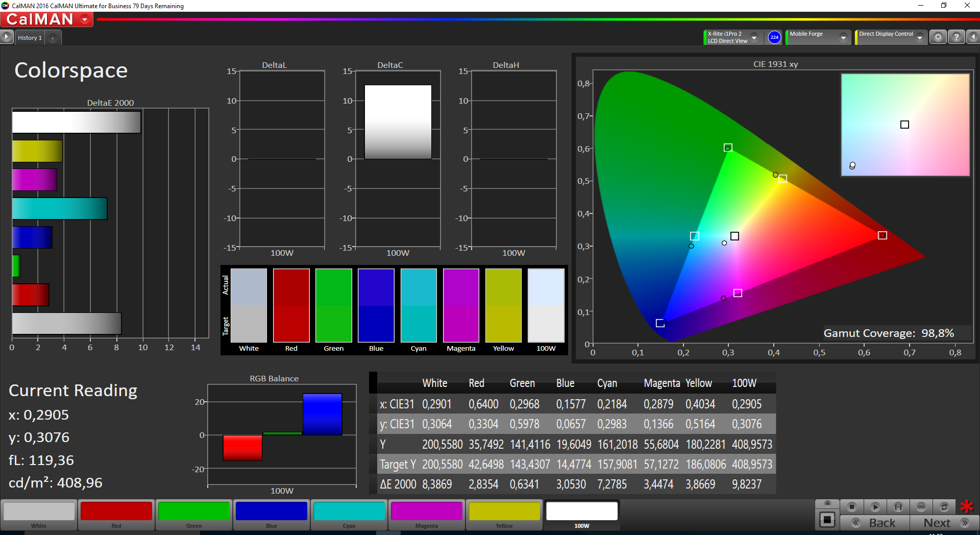Click the Gamut Coverage 98,8% label
980x535 pixels.
point(889,333)
